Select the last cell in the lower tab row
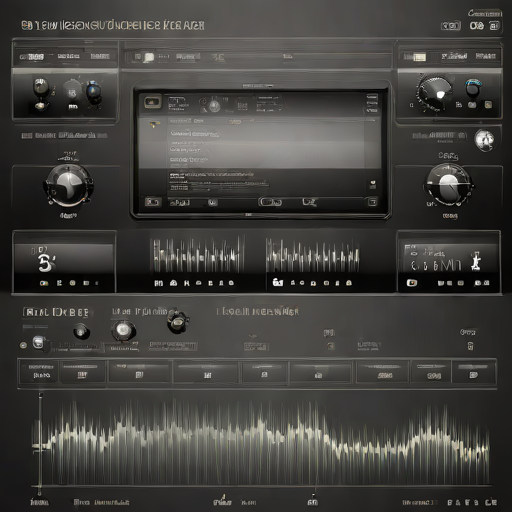512x512 pixels. [x=473, y=371]
